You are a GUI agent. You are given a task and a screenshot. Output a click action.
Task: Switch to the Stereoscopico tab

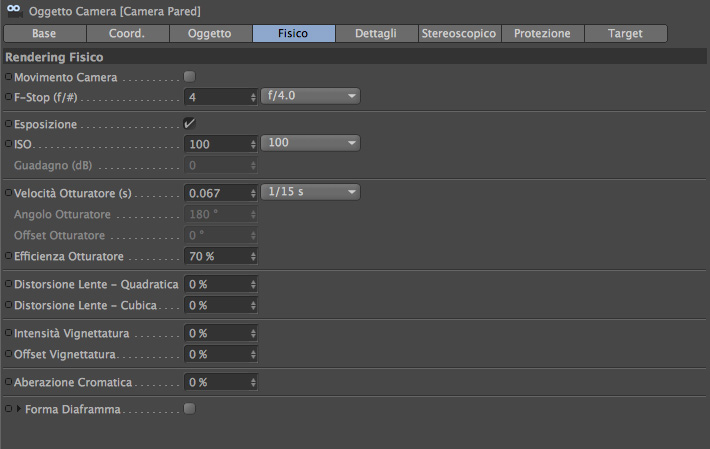tap(459, 34)
